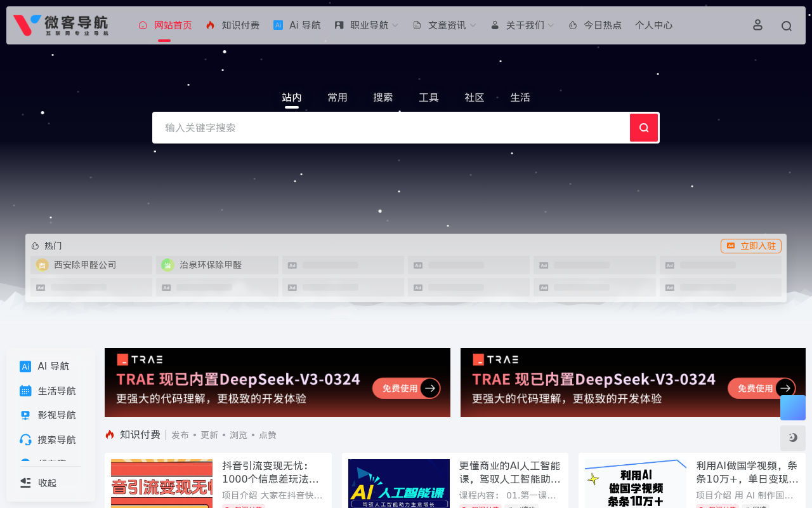Expand the 职业导航 dropdown chevron
Image resolution: width=812 pixels, height=508 pixels.
395,25
